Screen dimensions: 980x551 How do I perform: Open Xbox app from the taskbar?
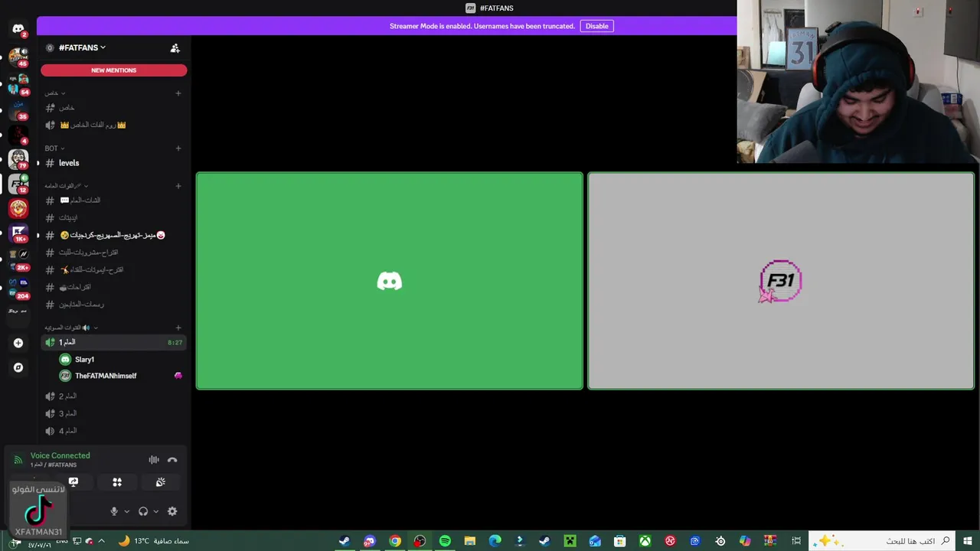point(645,541)
